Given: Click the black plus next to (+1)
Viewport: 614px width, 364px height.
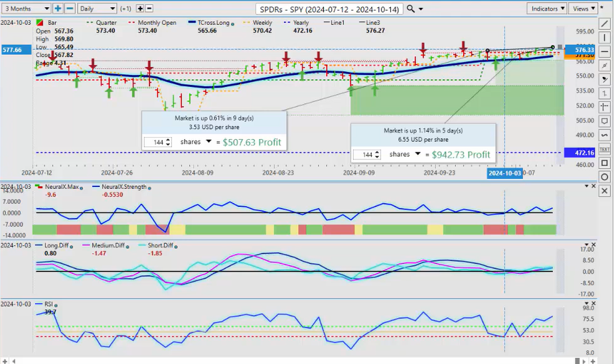Looking at the screenshot, I should coord(140,8).
